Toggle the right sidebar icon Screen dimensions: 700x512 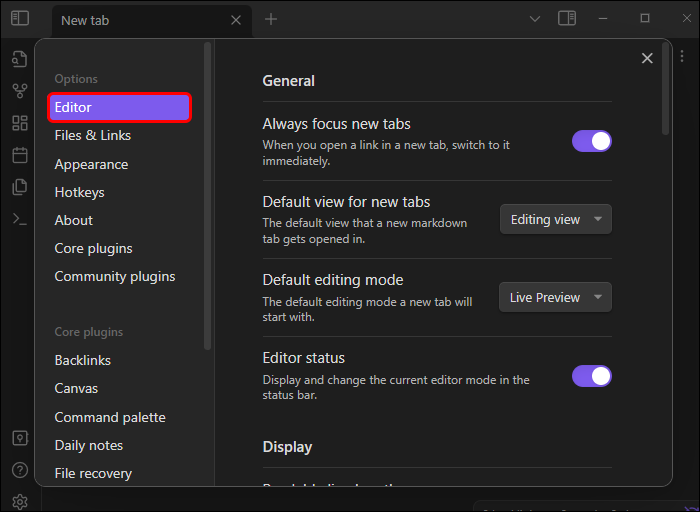click(567, 18)
